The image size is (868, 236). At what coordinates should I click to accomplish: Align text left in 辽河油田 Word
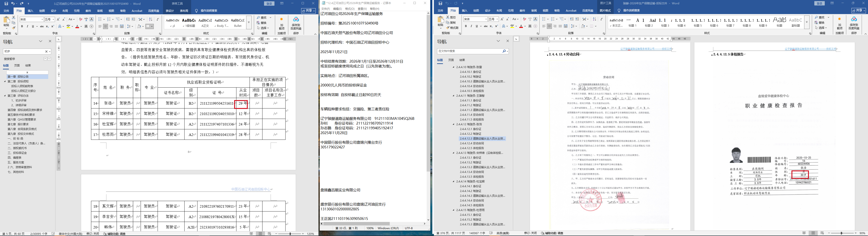tap(100, 26)
